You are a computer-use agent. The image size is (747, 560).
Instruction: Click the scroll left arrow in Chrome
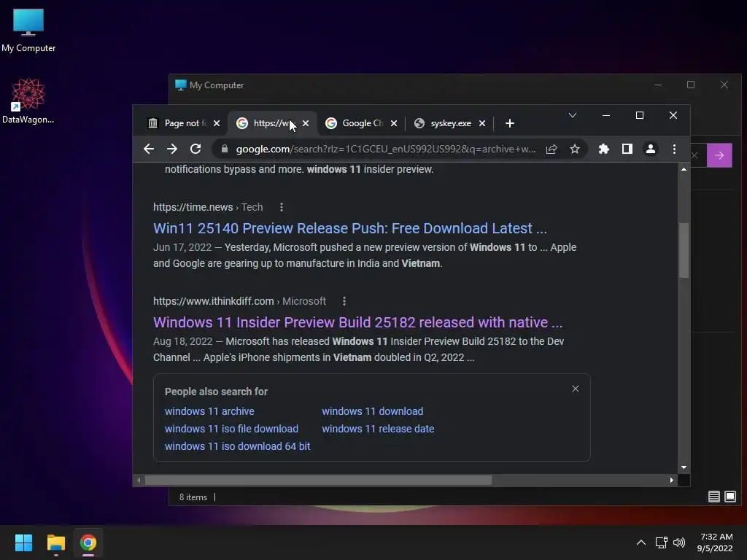[x=139, y=480]
